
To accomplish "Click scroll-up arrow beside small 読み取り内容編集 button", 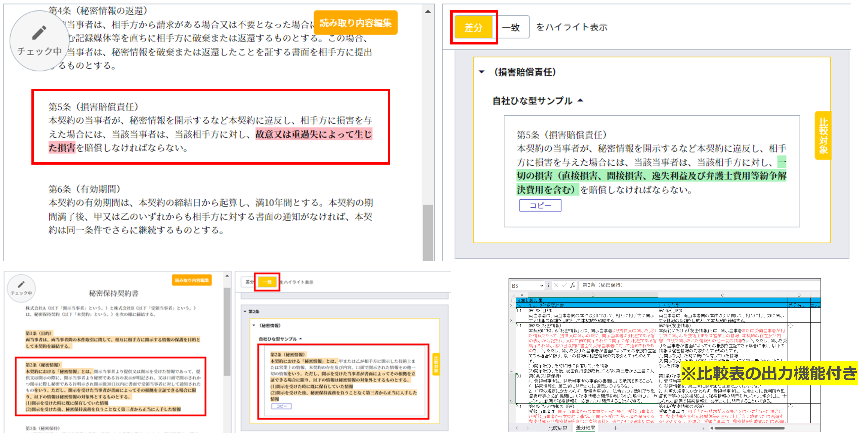I will click(227, 276).
